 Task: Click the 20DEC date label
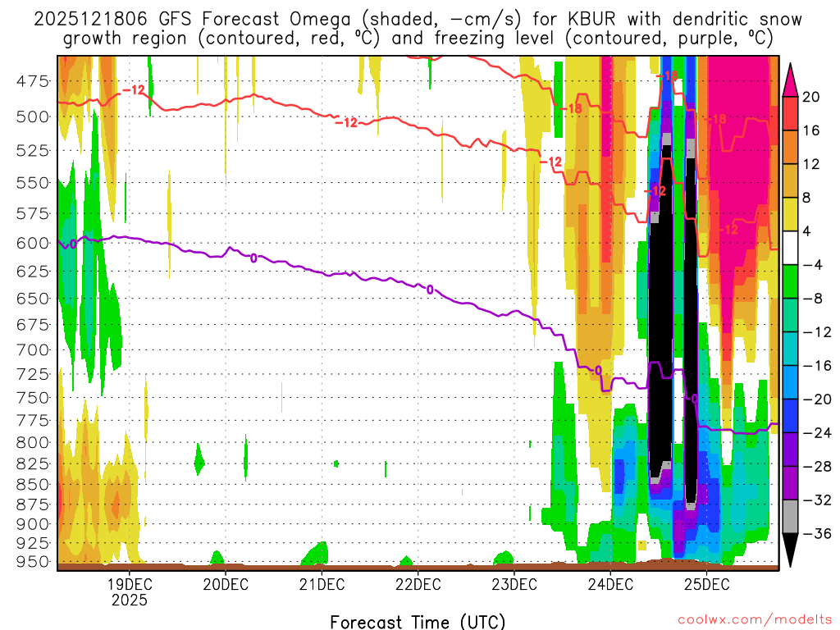226,584
